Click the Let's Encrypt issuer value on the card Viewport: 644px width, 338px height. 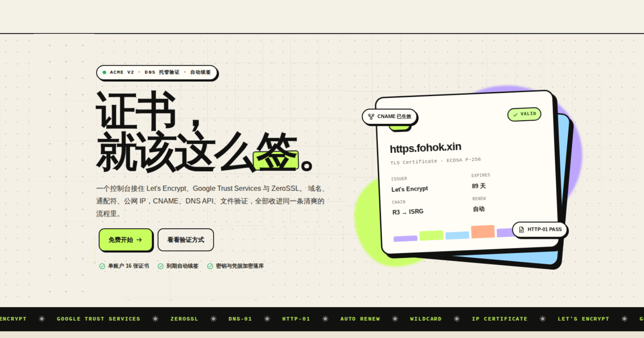coord(410,189)
